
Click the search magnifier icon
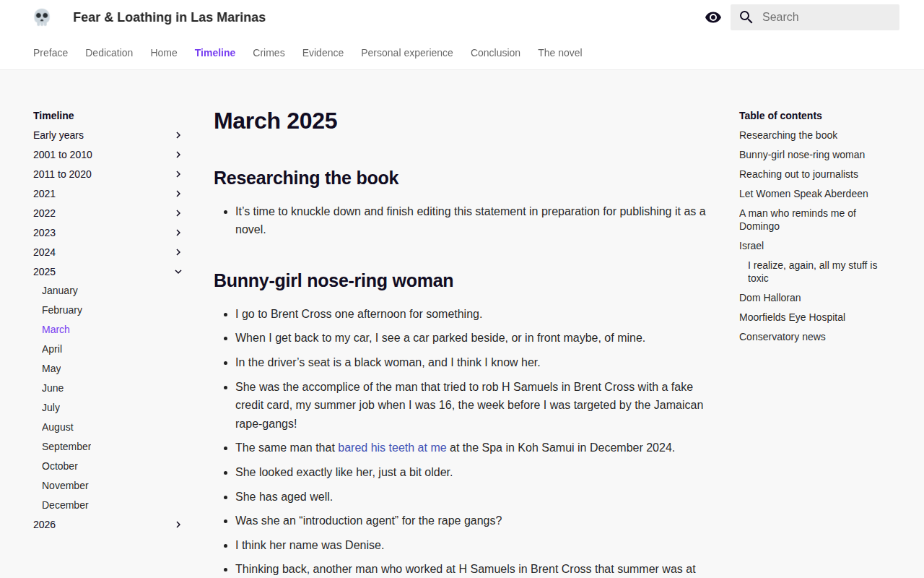tap(746, 17)
